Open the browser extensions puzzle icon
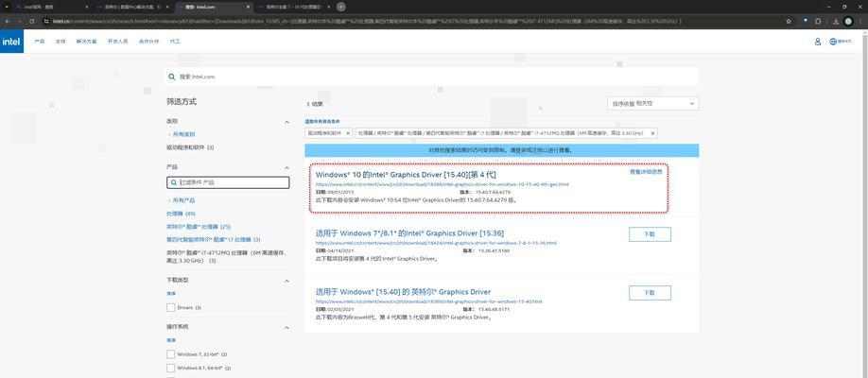 click(x=818, y=21)
